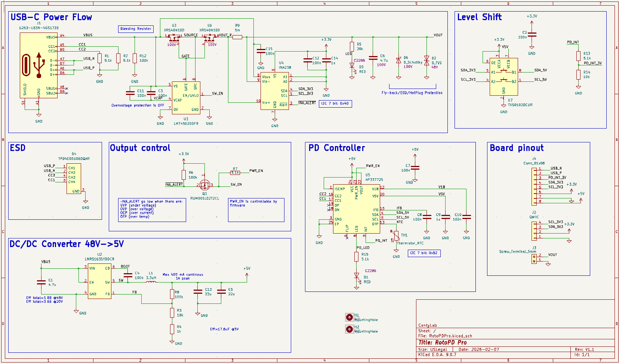Click the PWR_EN controllable by firmware note

click(256, 210)
